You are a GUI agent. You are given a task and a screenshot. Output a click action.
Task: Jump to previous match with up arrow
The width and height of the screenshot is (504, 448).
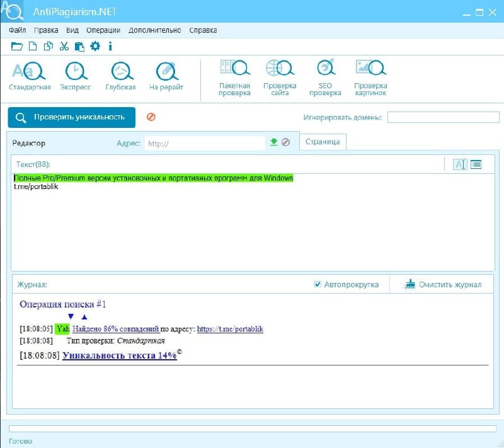coord(84,316)
